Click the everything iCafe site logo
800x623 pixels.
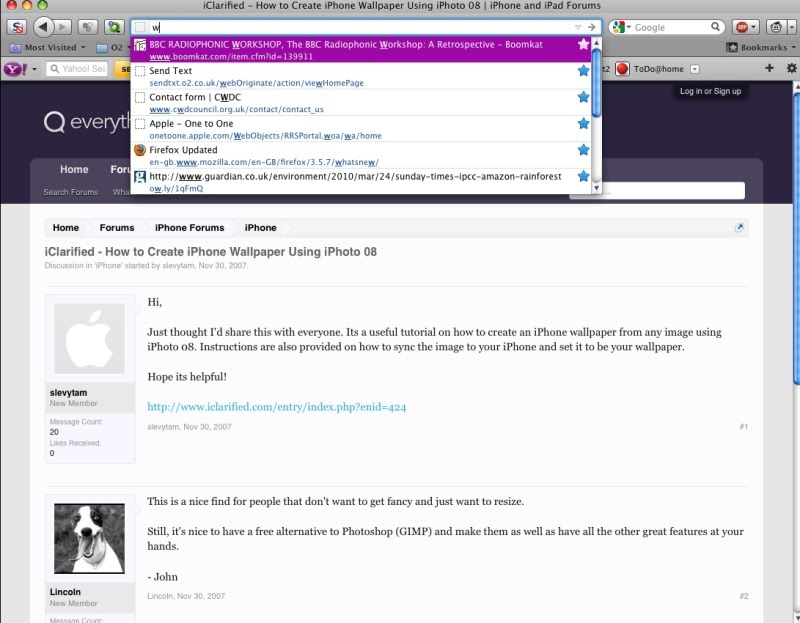click(87, 122)
